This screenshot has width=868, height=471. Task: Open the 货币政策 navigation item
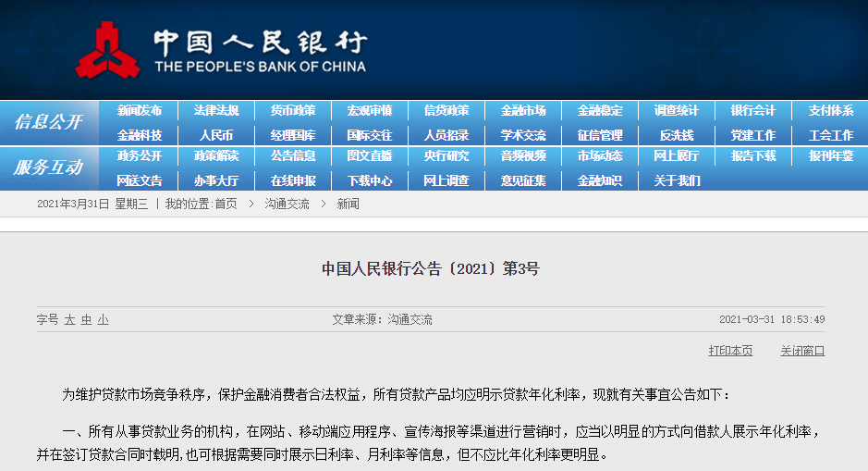coord(293,111)
